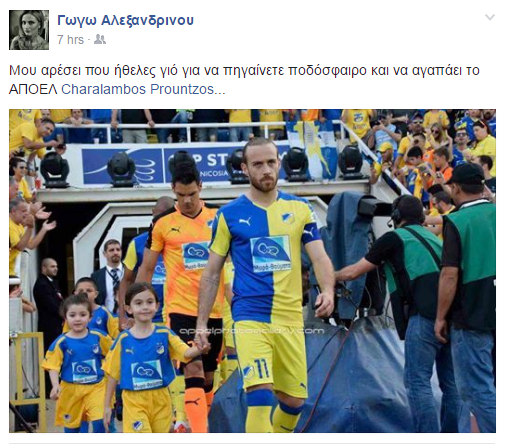506x444 pixels.
Task: Open the post options chevron menu
Action: [489, 17]
